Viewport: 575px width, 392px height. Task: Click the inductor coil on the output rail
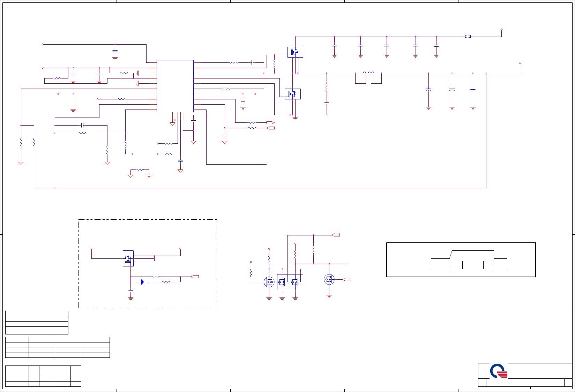(x=368, y=73)
